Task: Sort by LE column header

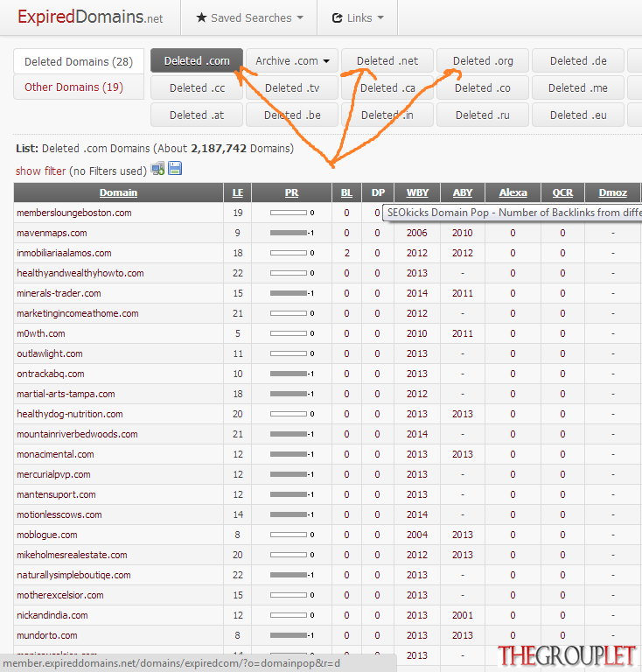Action: click(238, 192)
